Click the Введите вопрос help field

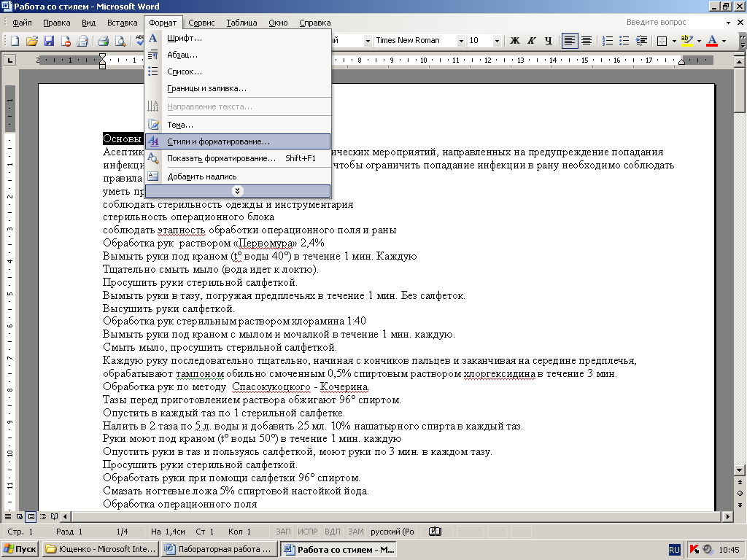click(x=673, y=23)
